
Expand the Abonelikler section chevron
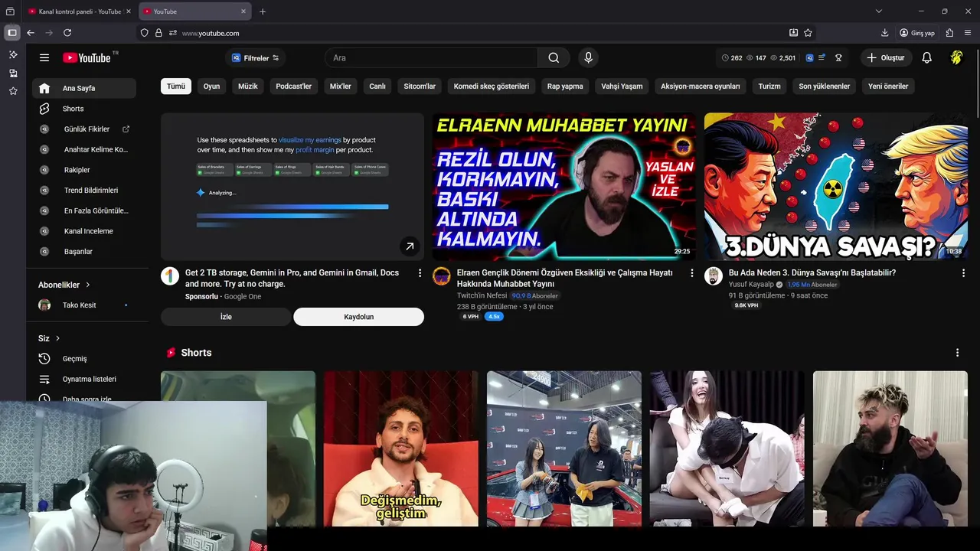click(87, 285)
